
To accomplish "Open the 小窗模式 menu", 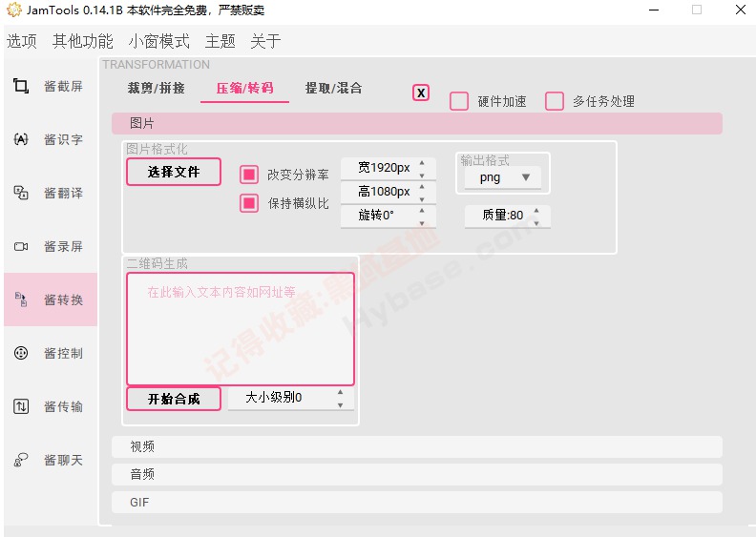I will point(159,41).
